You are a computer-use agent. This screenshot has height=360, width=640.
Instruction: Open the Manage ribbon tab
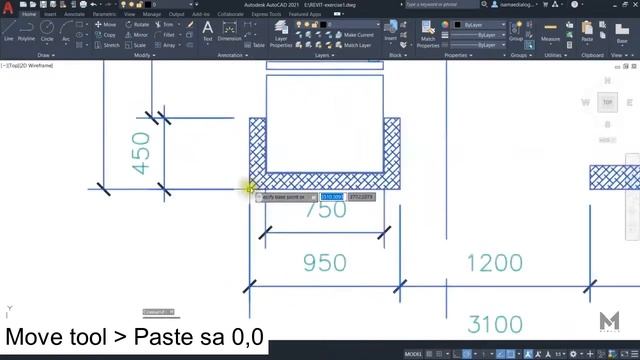click(x=151, y=14)
